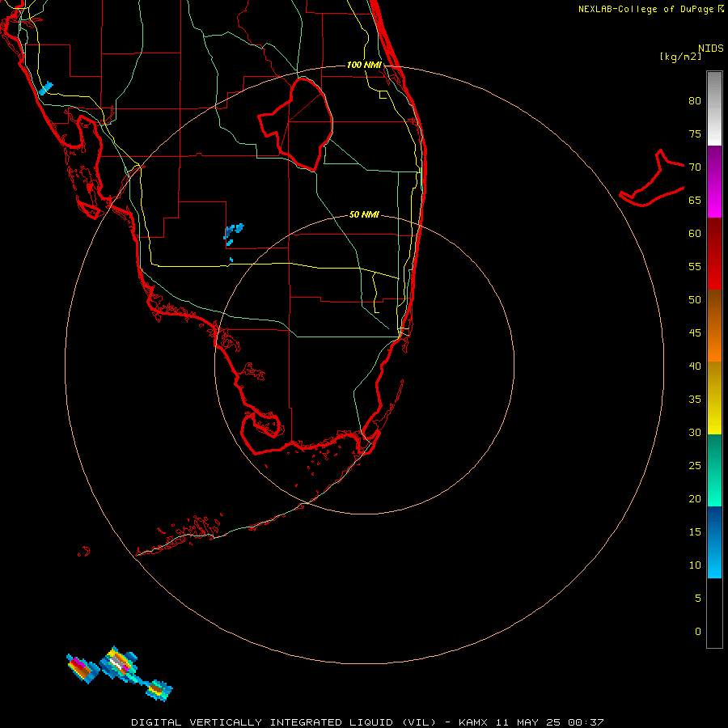Select the 55 value on the VIL scale
The image size is (728, 728).
tap(695, 266)
